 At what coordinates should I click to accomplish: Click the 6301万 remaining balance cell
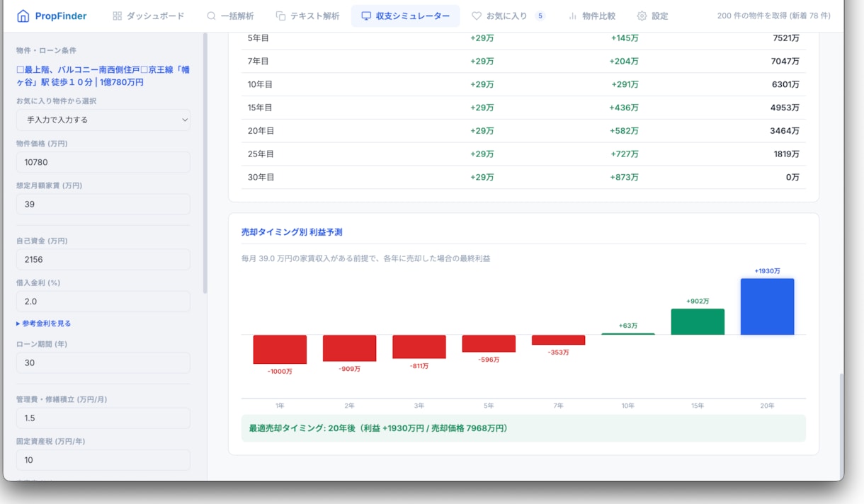(x=785, y=84)
